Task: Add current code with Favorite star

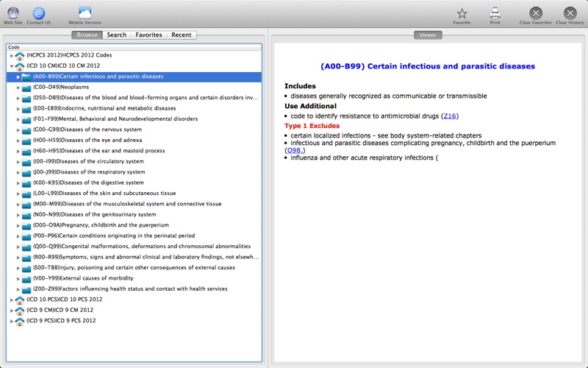Action: [462, 13]
